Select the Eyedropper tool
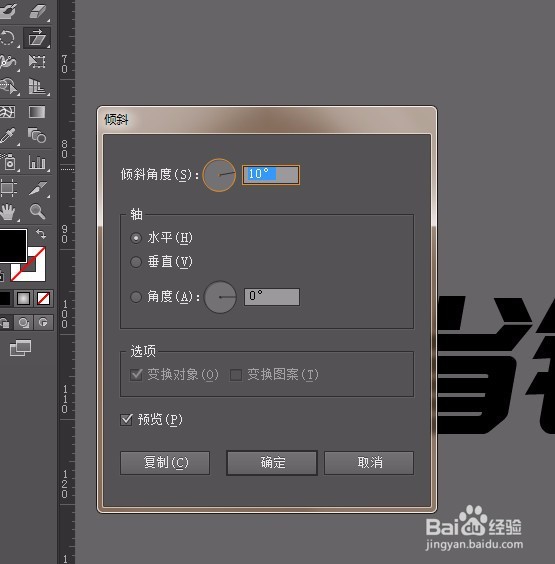 pyautogui.click(x=8, y=136)
